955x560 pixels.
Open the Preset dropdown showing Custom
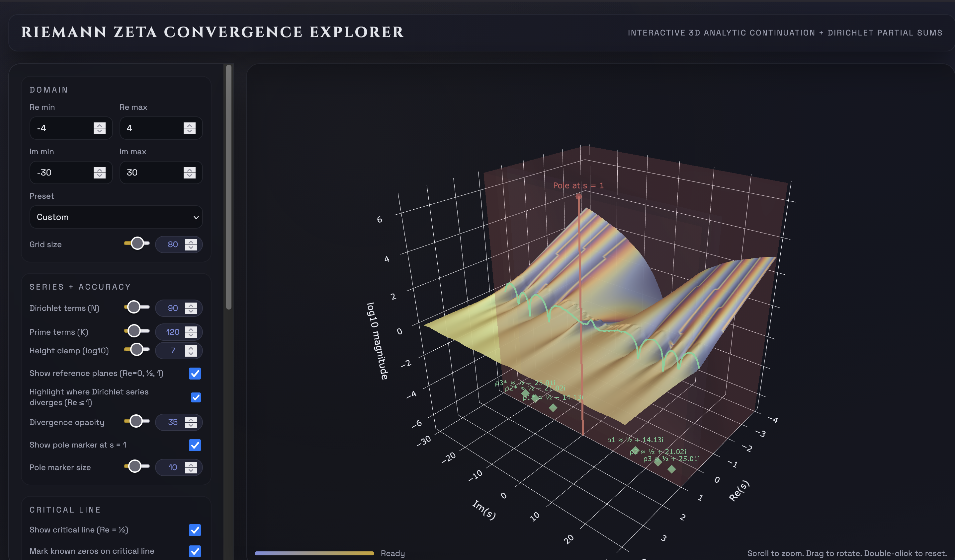(116, 217)
